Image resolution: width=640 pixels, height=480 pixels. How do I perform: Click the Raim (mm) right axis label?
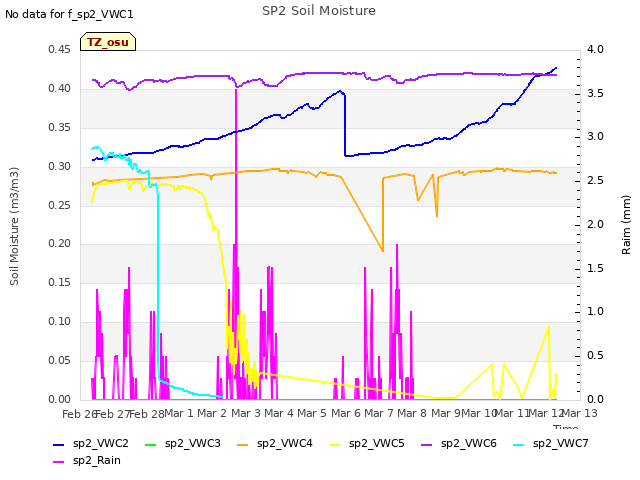coord(626,225)
